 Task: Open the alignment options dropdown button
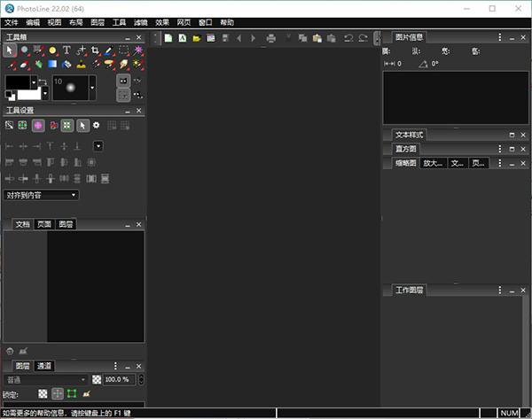point(98,146)
